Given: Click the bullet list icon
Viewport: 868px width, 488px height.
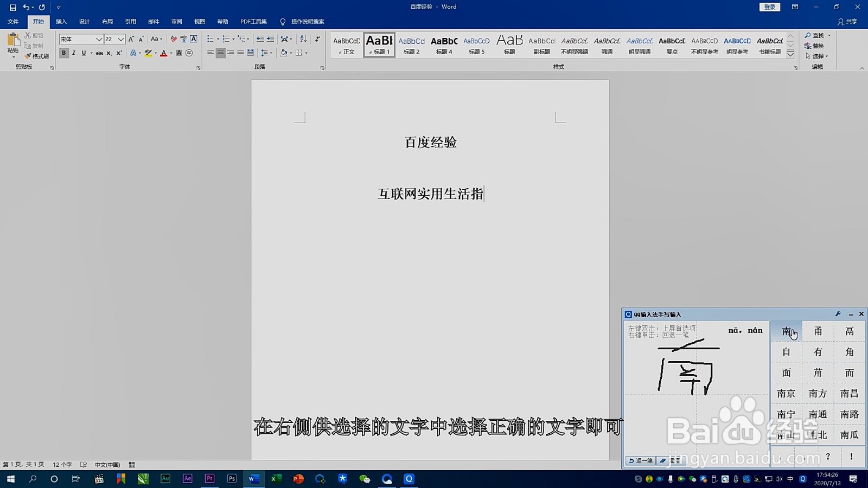Looking at the screenshot, I should [210, 39].
